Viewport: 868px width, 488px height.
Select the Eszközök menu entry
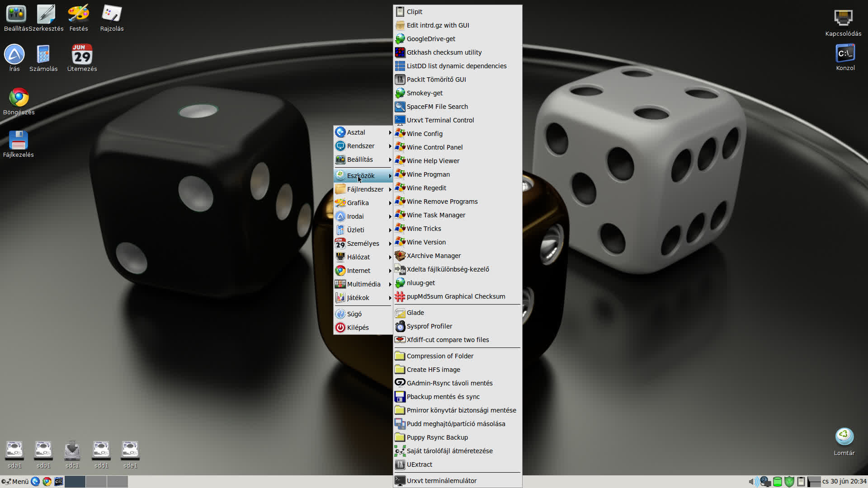point(363,176)
